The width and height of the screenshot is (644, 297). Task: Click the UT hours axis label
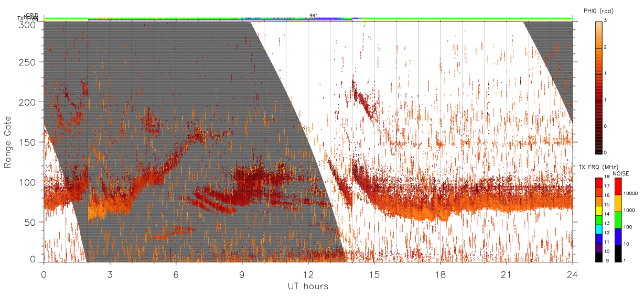[x=308, y=287]
